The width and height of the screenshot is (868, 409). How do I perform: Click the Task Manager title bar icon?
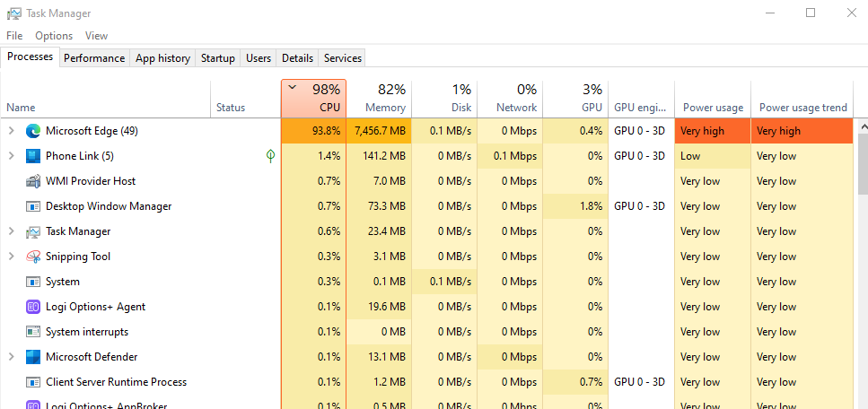tap(14, 13)
